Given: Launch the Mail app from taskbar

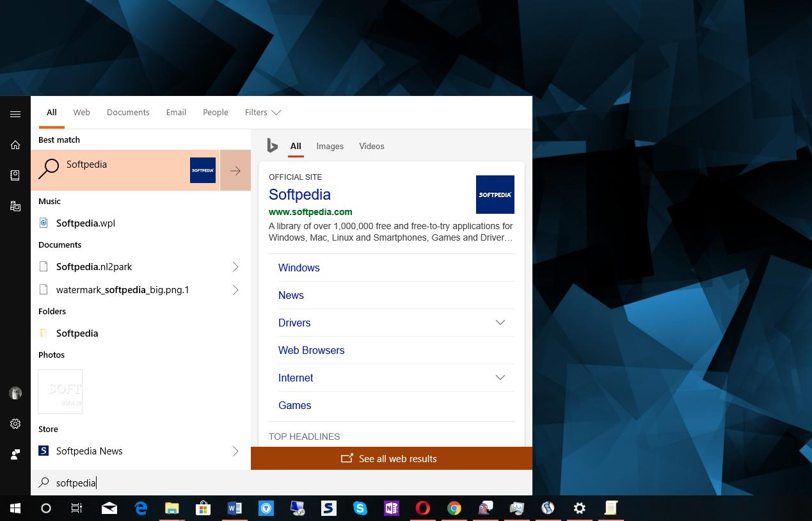Looking at the screenshot, I should click(x=109, y=508).
